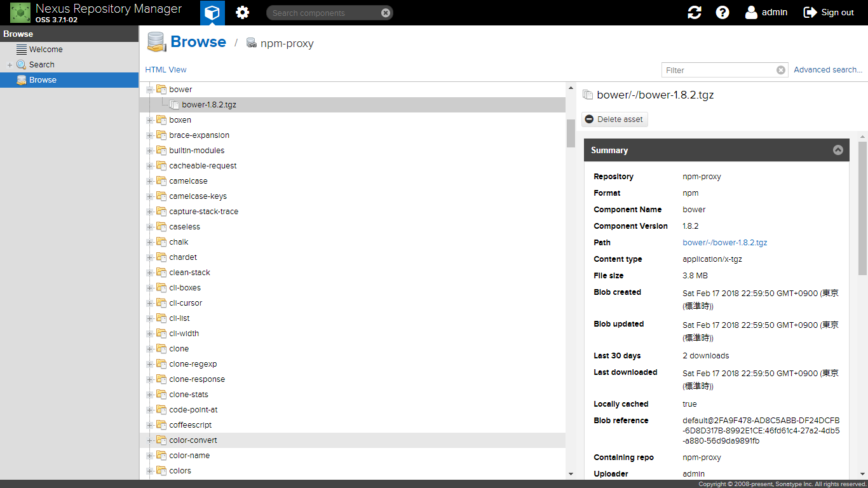
Task: Click the npm-proxy breadcrumb label
Action: [x=287, y=44]
